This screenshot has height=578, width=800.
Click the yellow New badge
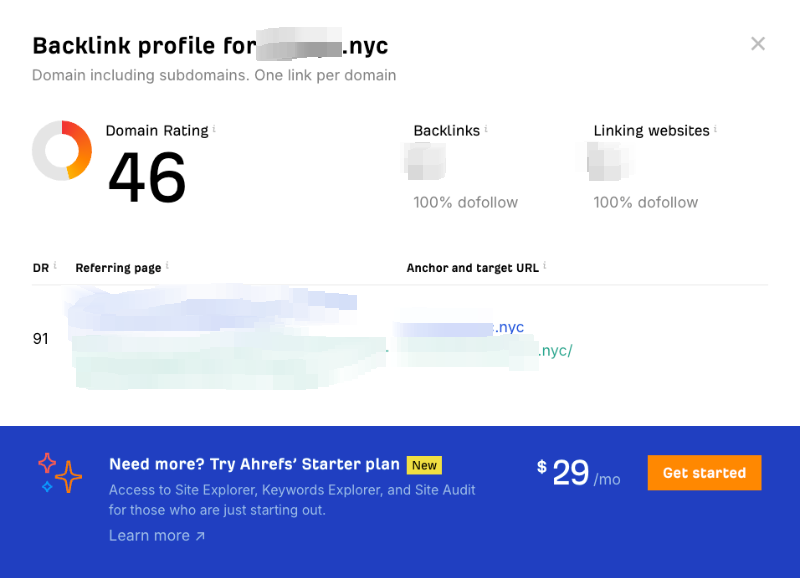424,465
